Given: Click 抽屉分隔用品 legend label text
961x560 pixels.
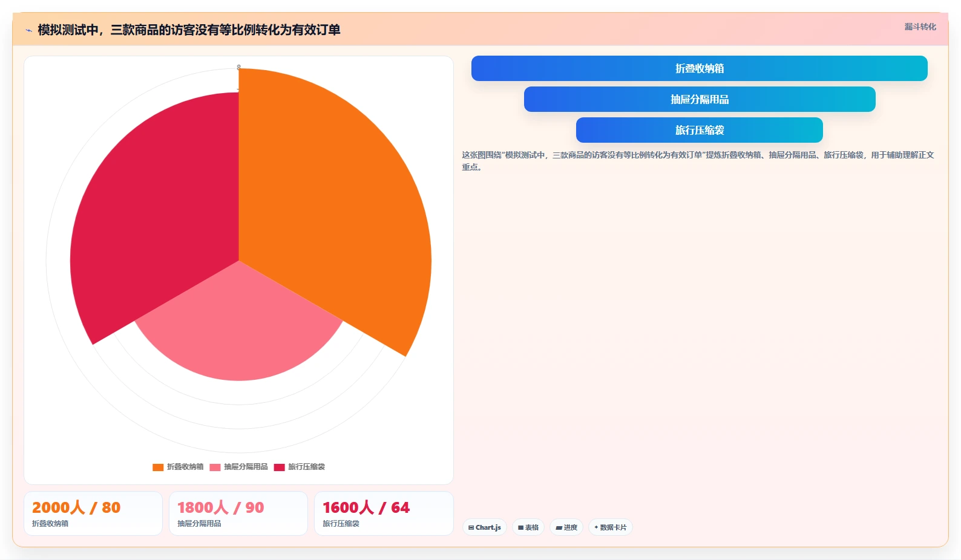Looking at the screenshot, I should [x=246, y=467].
